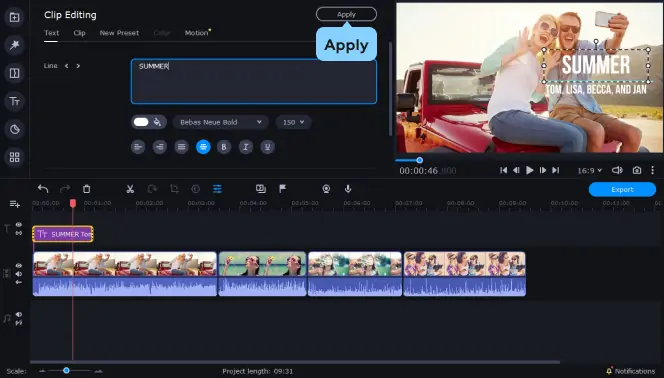
Task: Open the Motion tab
Action: [x=196, y=33]
